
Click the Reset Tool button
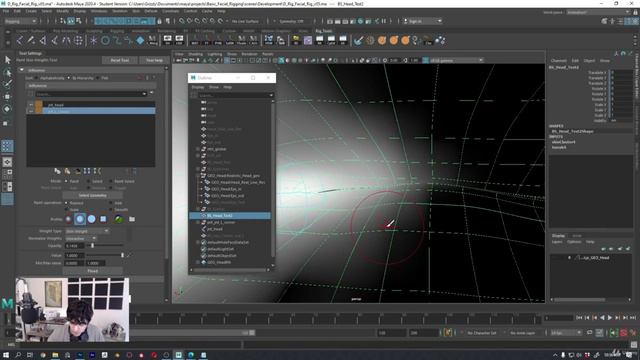coord(120,60)
